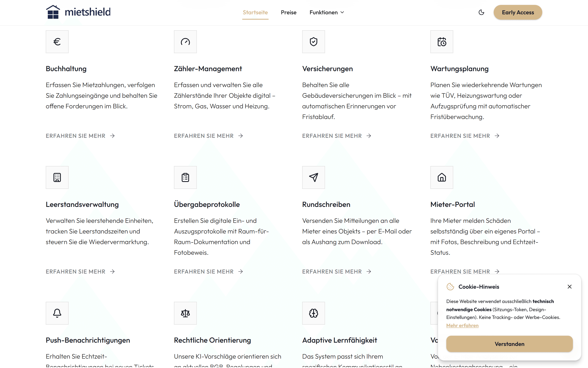Open Erfahren Sie mehr under Wartungsplanung
The width and height of the screenshot is (588, 368).
pos(465,136)
